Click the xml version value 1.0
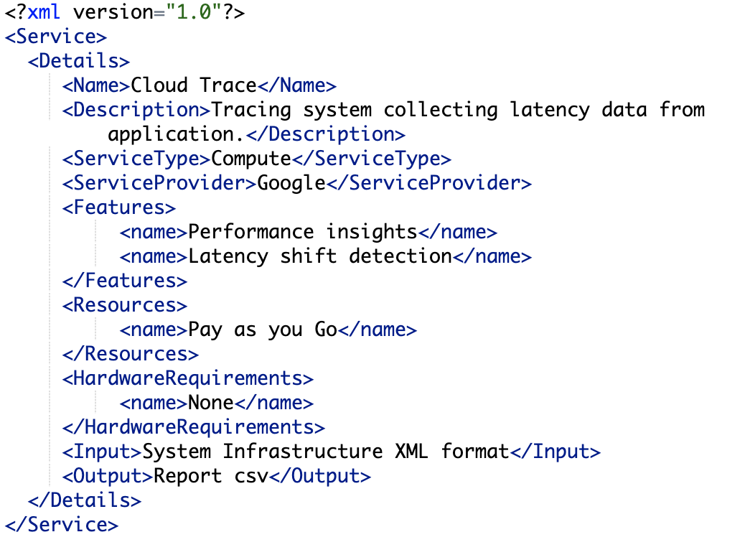Screen dimensions: 745x560 click(193, 12)
